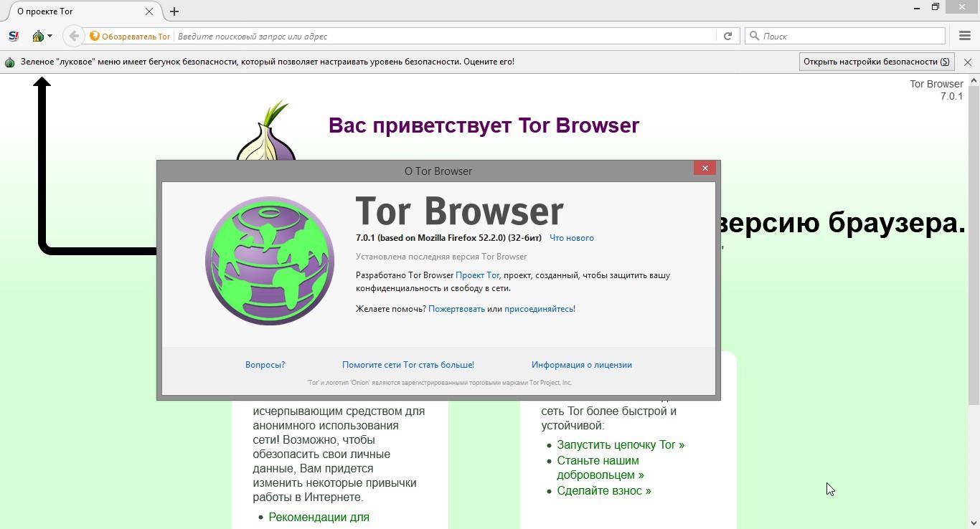
Task: Click 'Открыть настройки безопасности' button
Action: [876, 62]
